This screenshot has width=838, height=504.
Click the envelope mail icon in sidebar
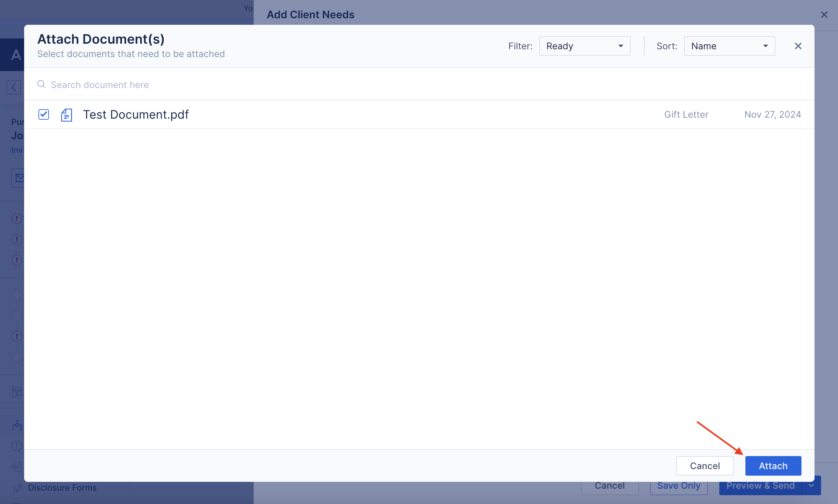tap(20, 178)
